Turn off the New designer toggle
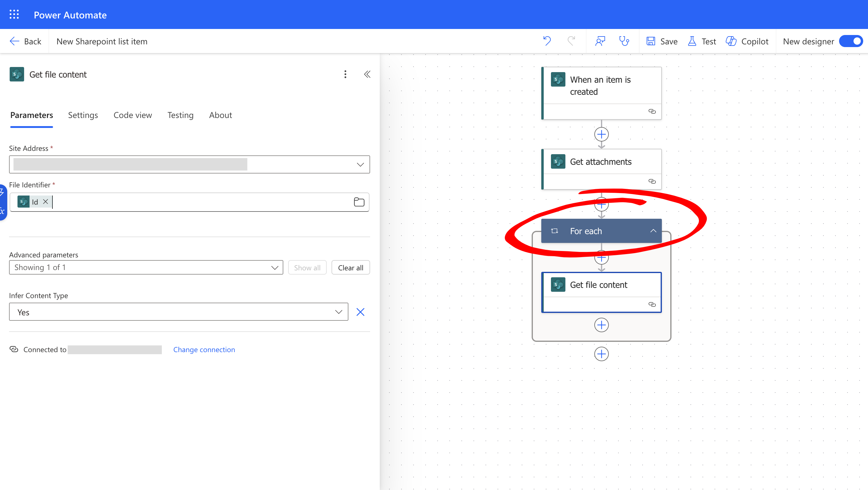 851,41
